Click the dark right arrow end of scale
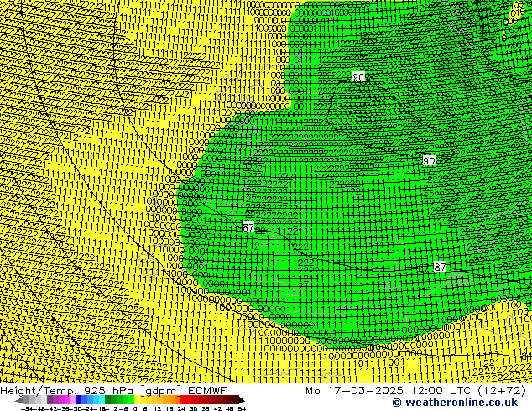532x411 pixels. (x=242, y=401)
